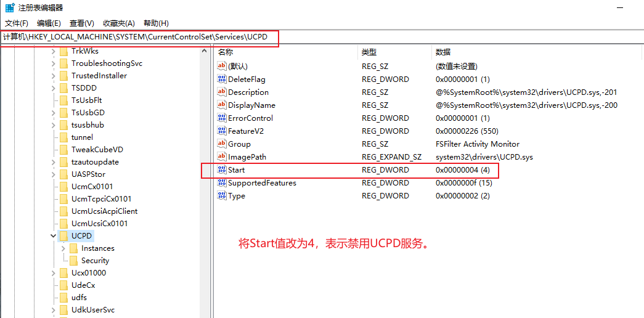Select the TroubleshootingSvc key
Viewport: 644px width, 318px height.
[107, 63]
